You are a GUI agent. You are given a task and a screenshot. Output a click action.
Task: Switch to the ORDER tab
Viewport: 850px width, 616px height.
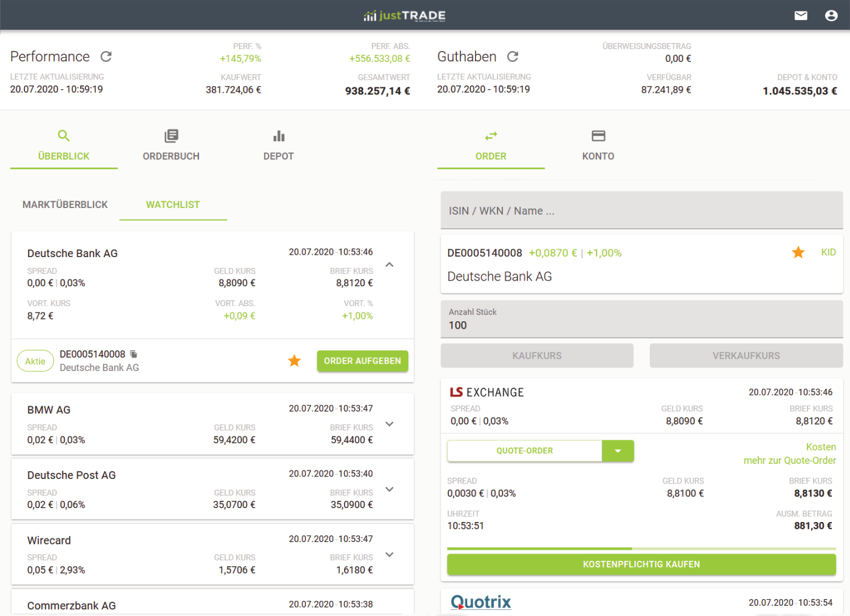click(491, 146)
